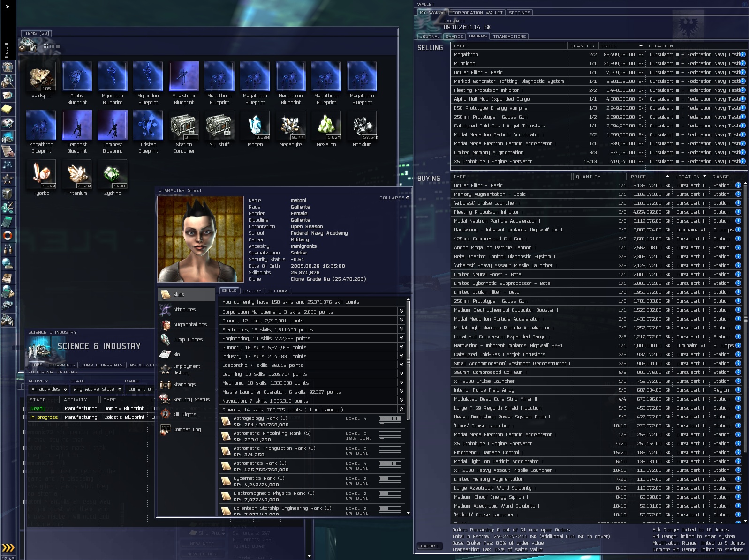Open character sheet History tab

click(252, 291)
